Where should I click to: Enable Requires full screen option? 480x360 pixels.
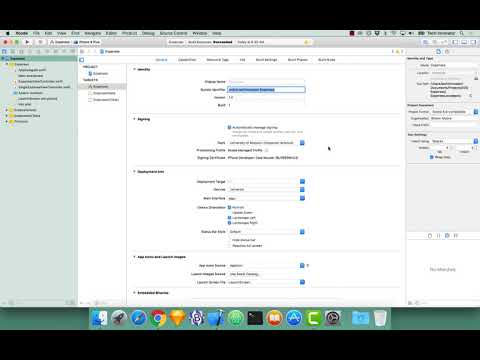point(229,246)
